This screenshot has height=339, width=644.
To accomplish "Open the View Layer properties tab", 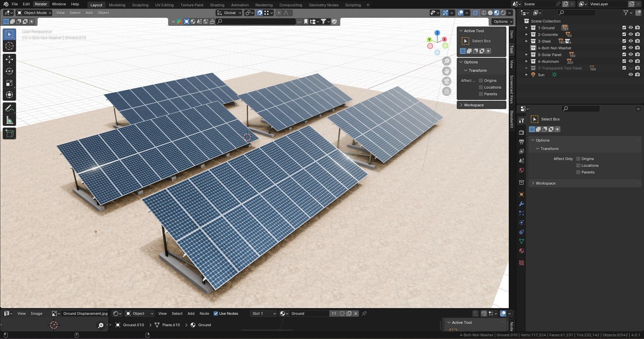I will coord(521,151).
